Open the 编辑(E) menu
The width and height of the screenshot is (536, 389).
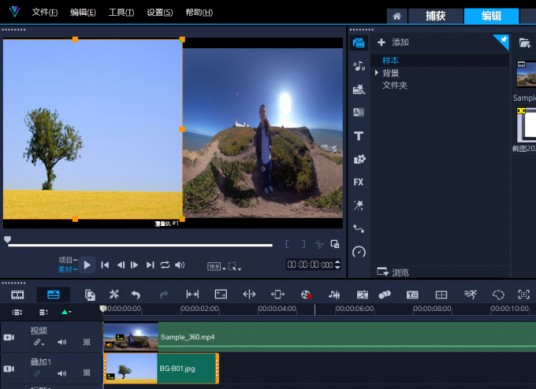click(x=83, y=13)
